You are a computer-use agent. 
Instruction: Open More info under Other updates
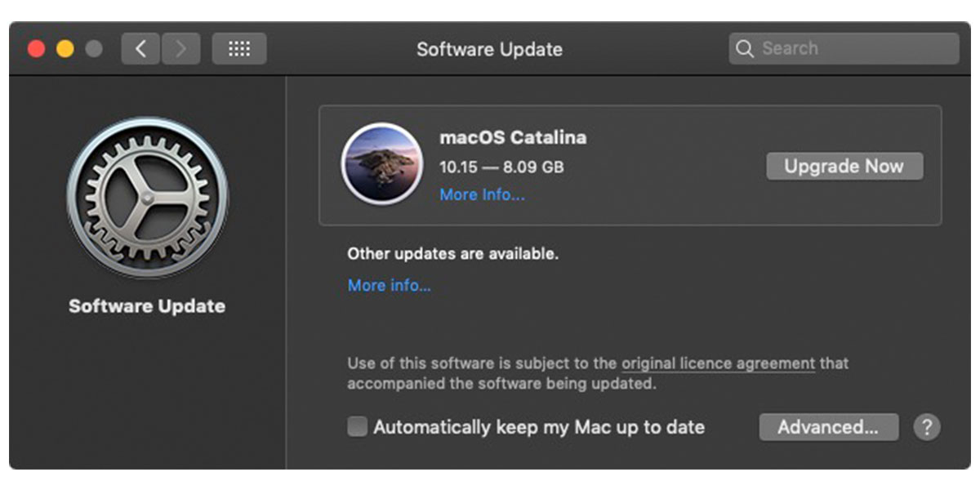coord(389,285)
